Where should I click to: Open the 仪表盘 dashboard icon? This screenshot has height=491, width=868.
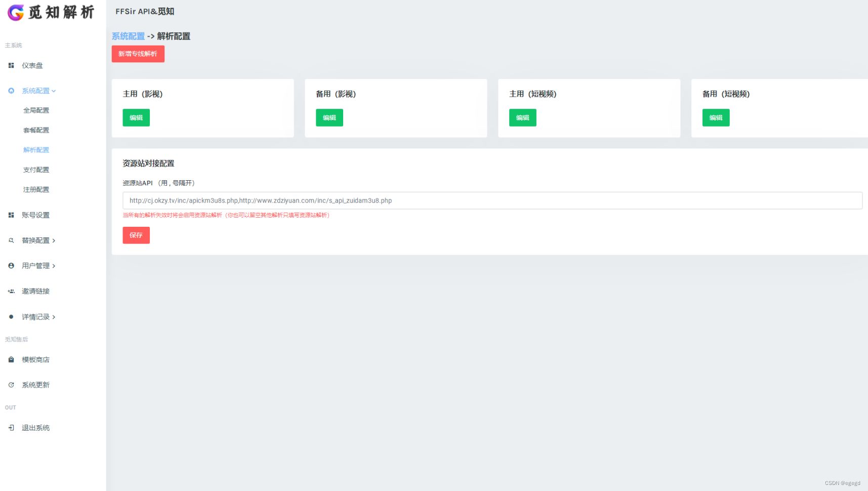pyautogui.click(x=11, y=65)
